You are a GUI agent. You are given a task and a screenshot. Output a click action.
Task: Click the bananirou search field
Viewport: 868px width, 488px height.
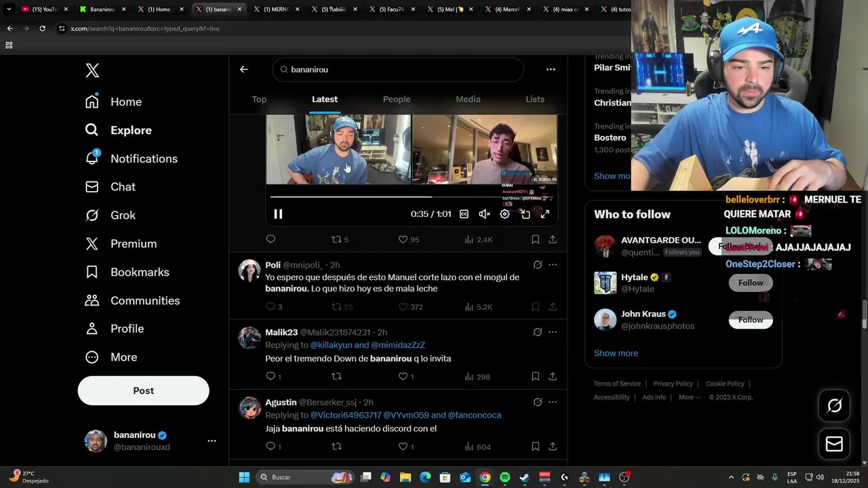[398, 70]
